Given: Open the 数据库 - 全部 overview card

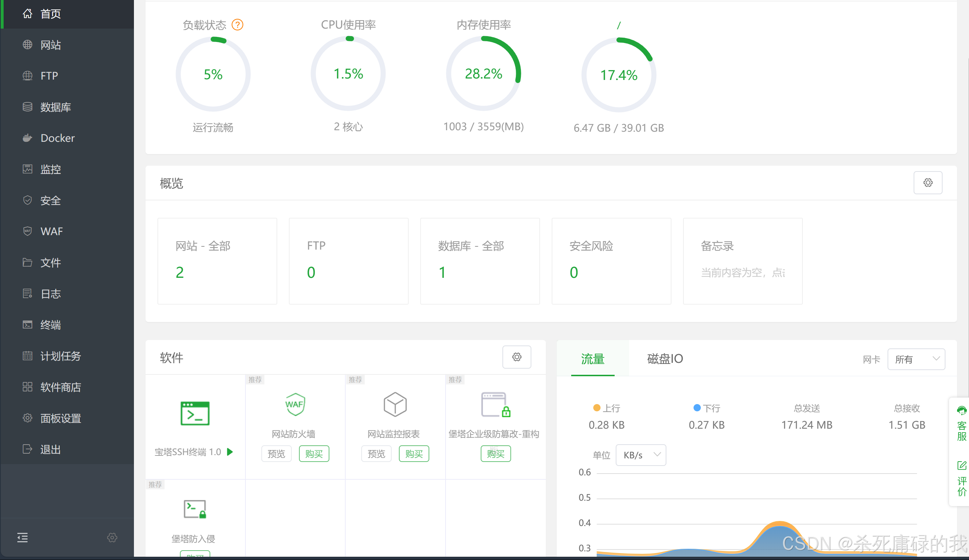Looking at the screenshot, I should [480, 261].
